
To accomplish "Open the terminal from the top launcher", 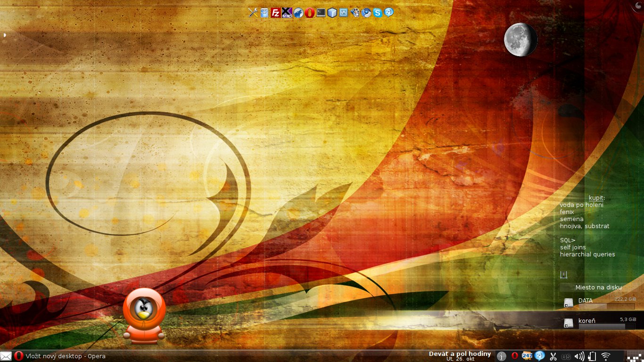I will [x=321, y=13].
